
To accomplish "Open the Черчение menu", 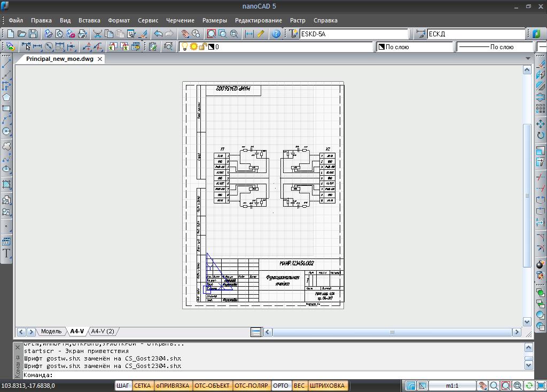I will coord(180,20).
